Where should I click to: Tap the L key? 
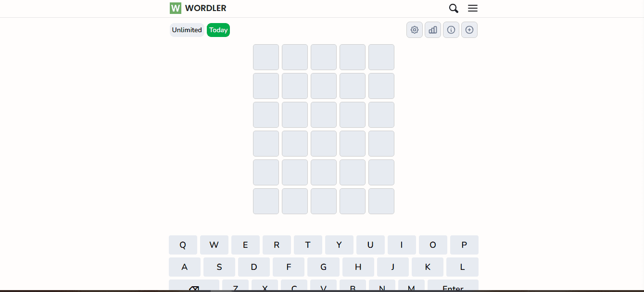[x=462, y=267]
